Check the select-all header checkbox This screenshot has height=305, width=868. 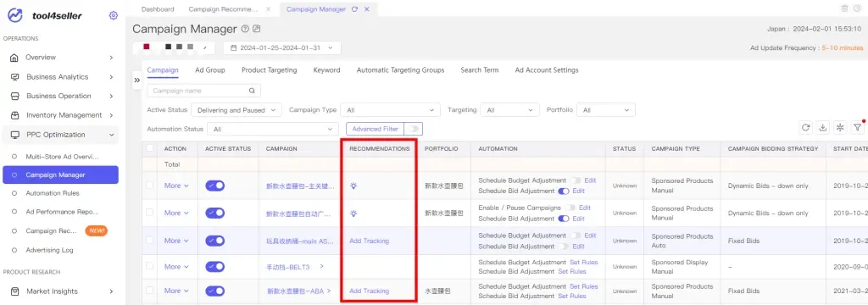pyautogui.click(x=149, y=148)
